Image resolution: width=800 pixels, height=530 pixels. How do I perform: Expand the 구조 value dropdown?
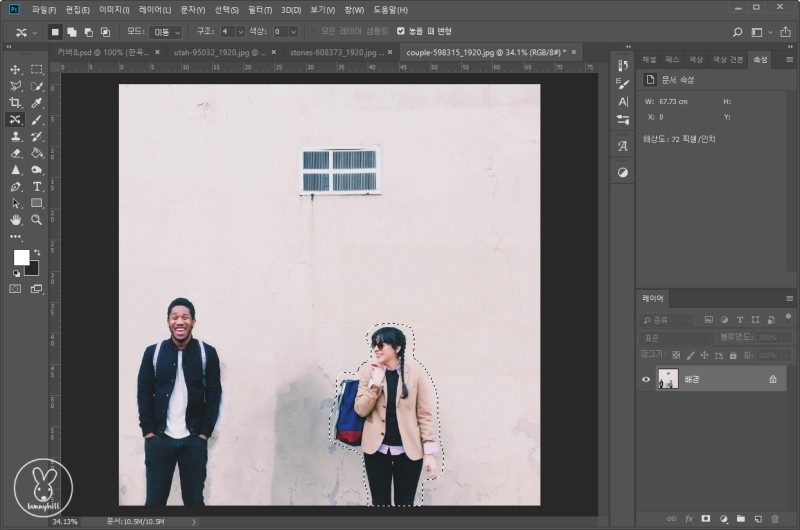click(239, 32)
